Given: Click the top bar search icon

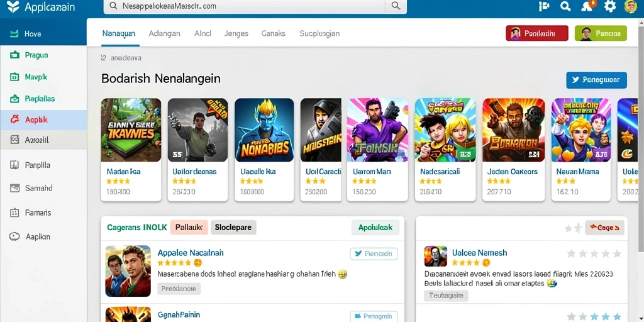Looking at the screenshot, I should point(565,6).
